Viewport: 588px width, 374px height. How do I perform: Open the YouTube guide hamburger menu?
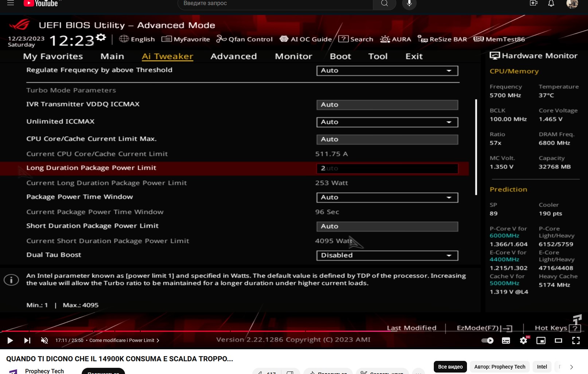click(x=11, y=3)
